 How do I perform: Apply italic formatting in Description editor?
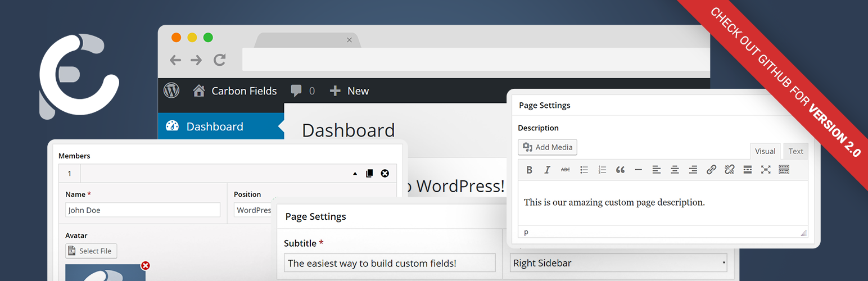coord(547,170)
